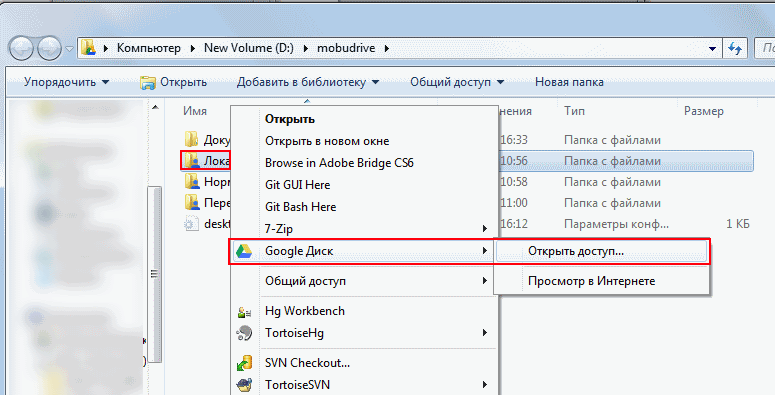Viewport: 775px width, 395px height.
Task: Click Новая папка toolbar button
Action: click(569, 82)
